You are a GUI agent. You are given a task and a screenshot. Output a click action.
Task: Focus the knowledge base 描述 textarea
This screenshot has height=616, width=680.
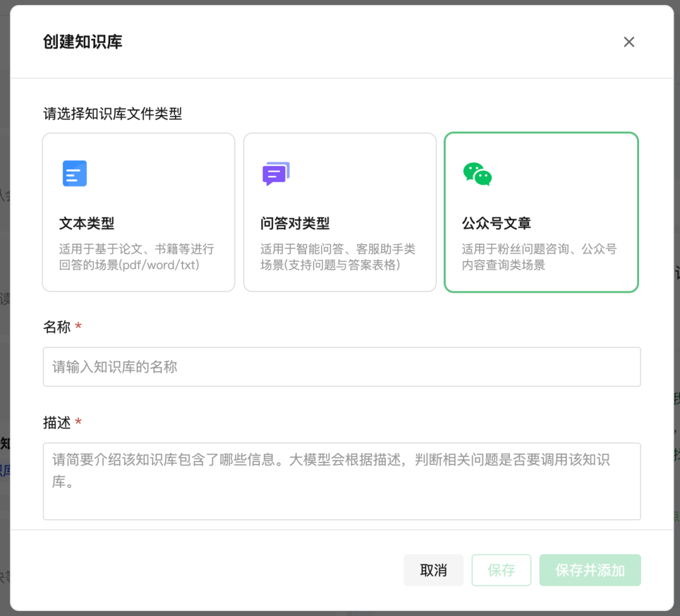pos(341,481)
